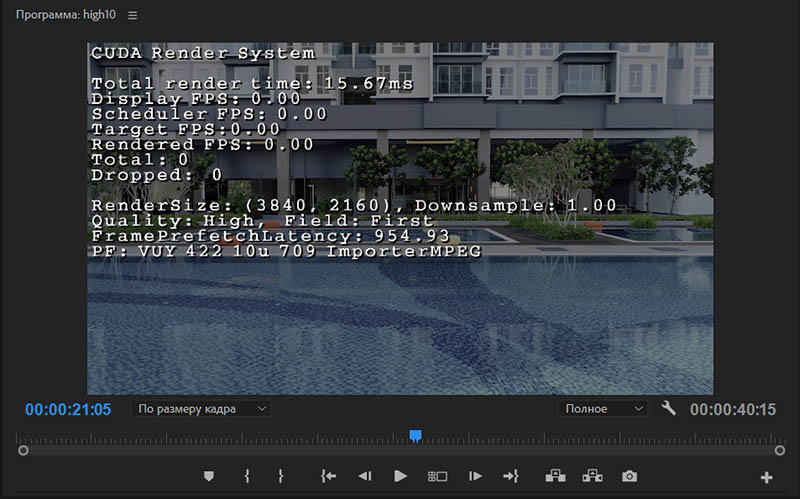
Task: Click the Lift button
Action: 555,476
